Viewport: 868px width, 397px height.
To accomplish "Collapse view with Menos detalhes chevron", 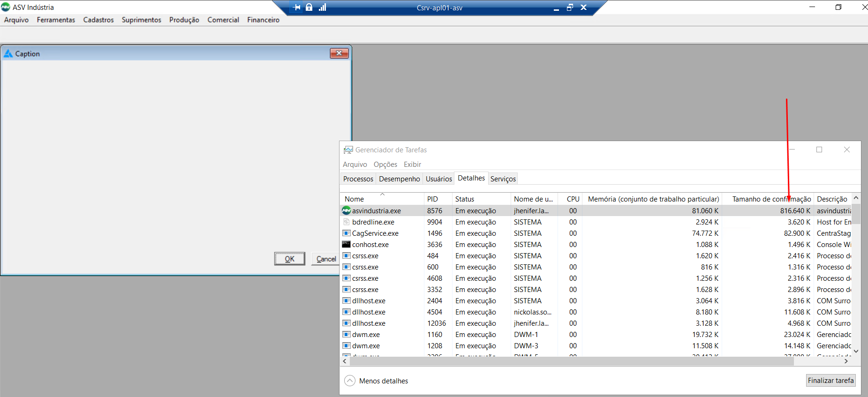I will pos(350,381).
